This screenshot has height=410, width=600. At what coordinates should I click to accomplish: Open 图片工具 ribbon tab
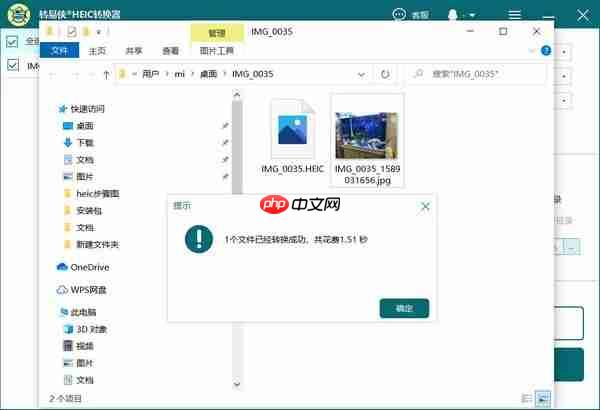click(217, 51)
